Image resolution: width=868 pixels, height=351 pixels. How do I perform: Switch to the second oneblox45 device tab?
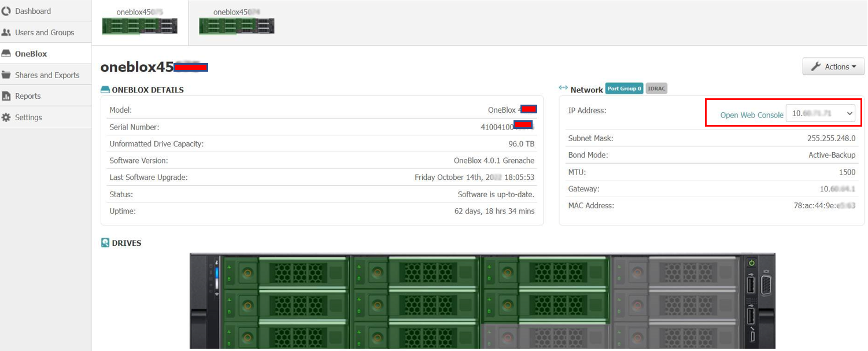tap(236, 22)
